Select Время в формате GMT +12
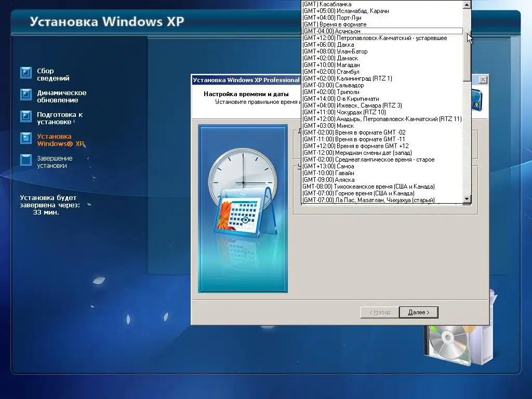The image size is (532, 399). pyautogui.click(x=382, y=146)
